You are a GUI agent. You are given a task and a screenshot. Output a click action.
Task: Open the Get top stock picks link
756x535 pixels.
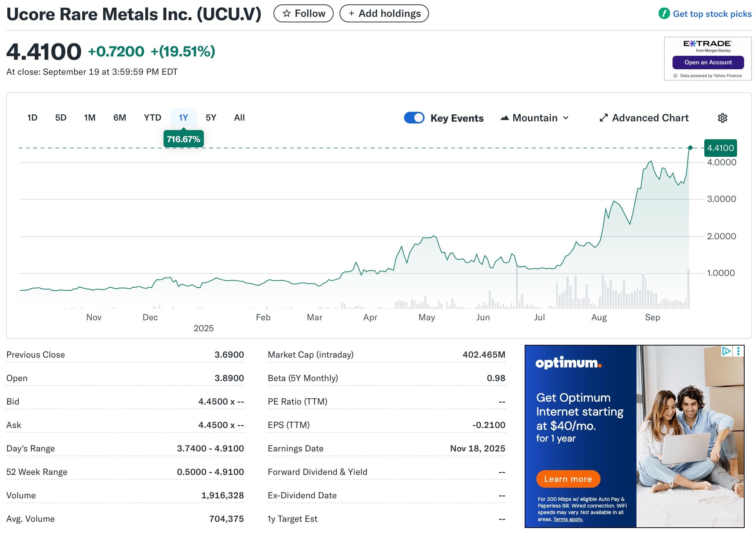712,14
